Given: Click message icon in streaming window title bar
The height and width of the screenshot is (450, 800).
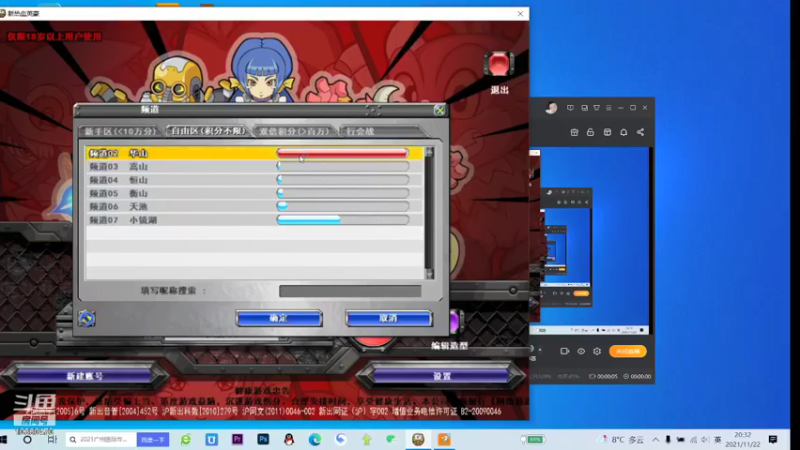Looking at the screenshot, I should coord(570,108).
